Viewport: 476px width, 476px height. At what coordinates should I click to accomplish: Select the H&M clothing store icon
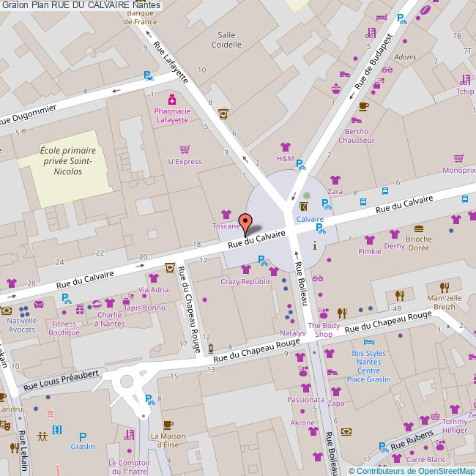coord(285,146)
